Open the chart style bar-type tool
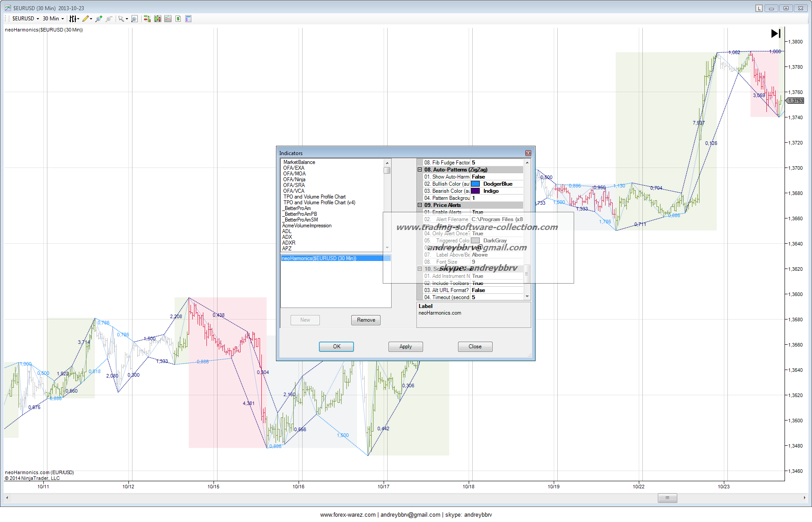812x522 pixels. [x=73, y=19]
